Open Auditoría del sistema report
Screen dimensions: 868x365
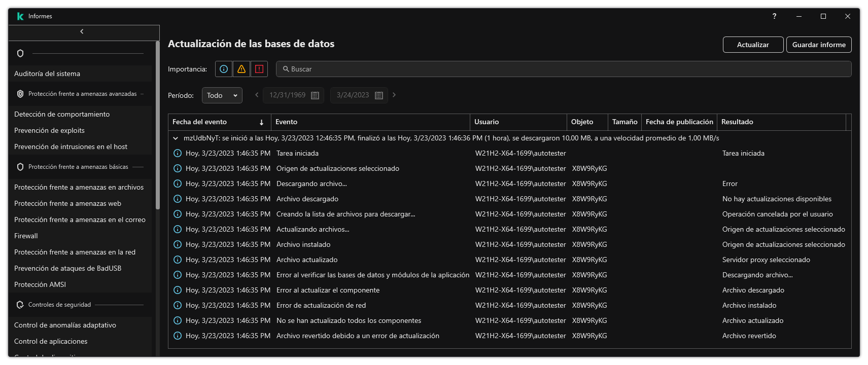(x=47, y=74)
